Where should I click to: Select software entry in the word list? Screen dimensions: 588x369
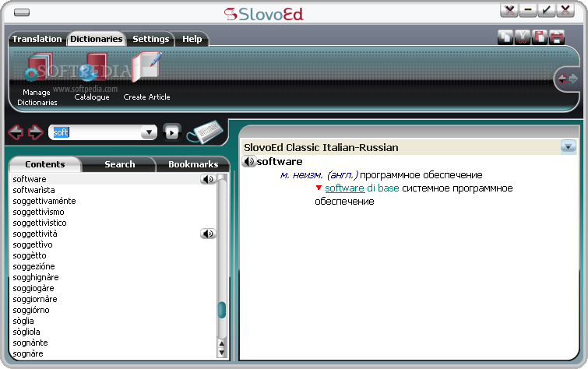point(113,179)
